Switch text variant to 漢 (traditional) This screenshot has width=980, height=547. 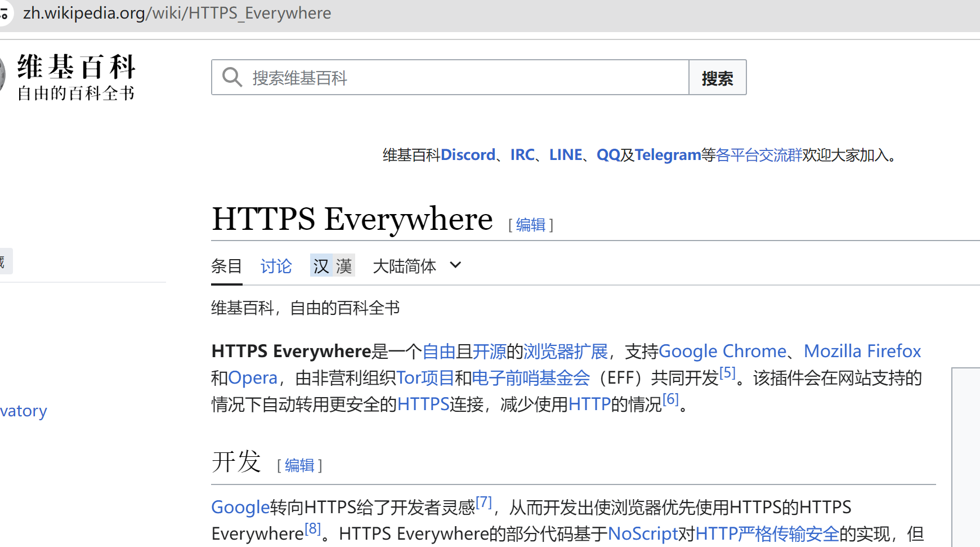click(x=344, y=265)
